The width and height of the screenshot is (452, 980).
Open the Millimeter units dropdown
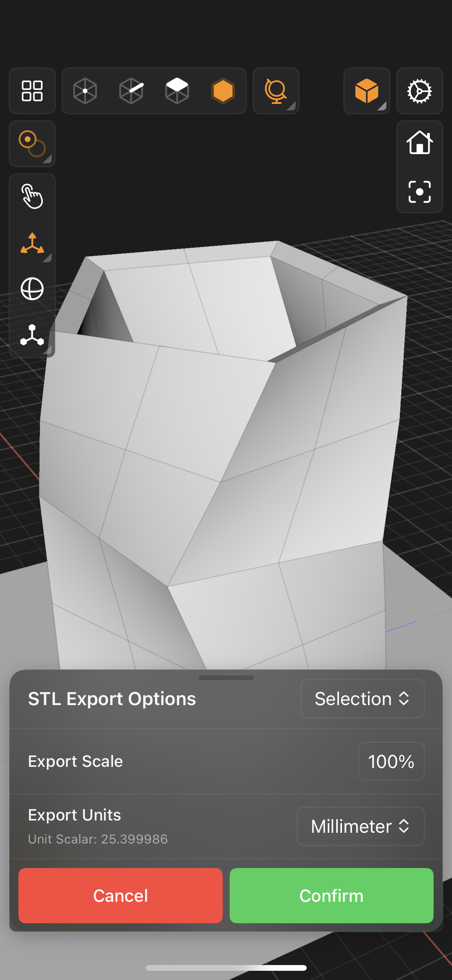[360, 826]
